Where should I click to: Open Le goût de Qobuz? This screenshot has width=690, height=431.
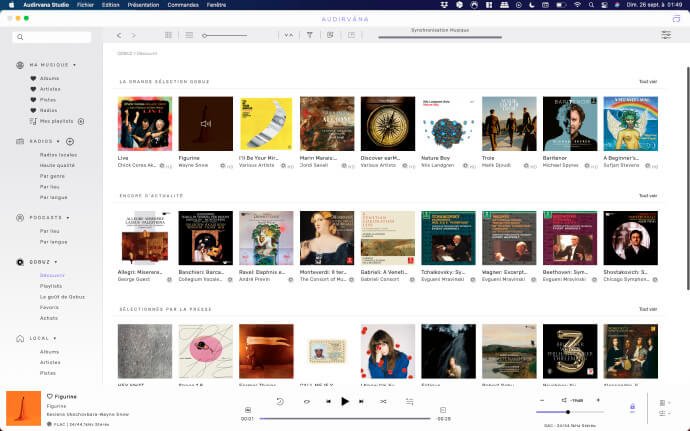(x=62, y=297)
